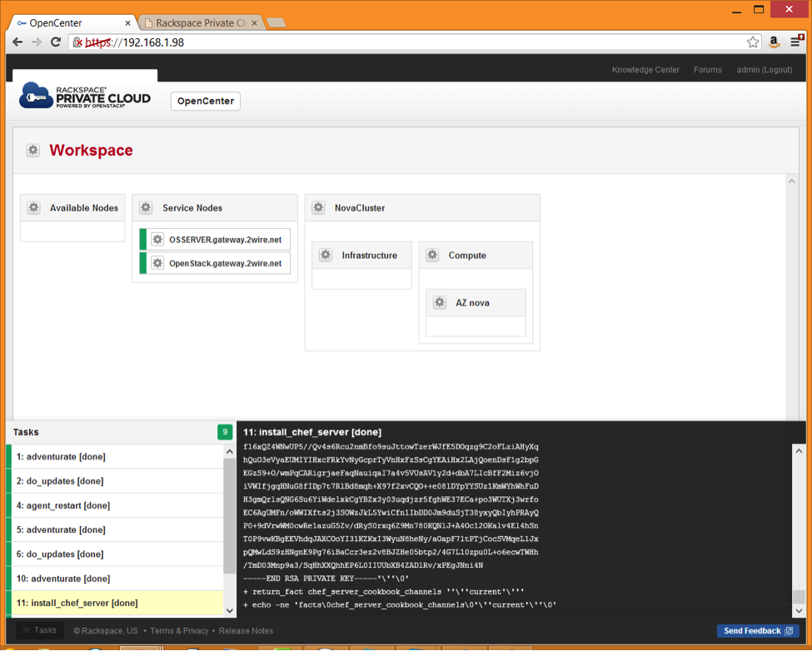The height and width of the screenshot is (651, 812).
Task: Toggle the Tasks panel footer button
Action: click(40, 630)
